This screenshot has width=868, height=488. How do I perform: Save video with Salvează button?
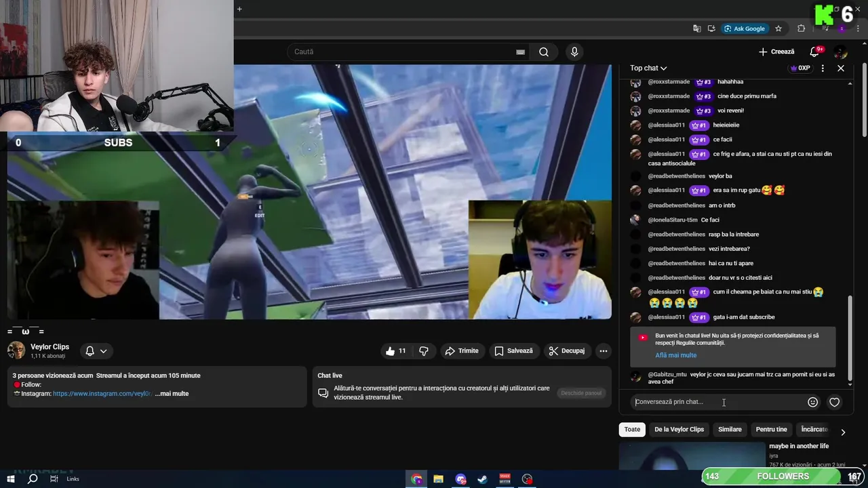pyautogui.click(x=513, y=351)
